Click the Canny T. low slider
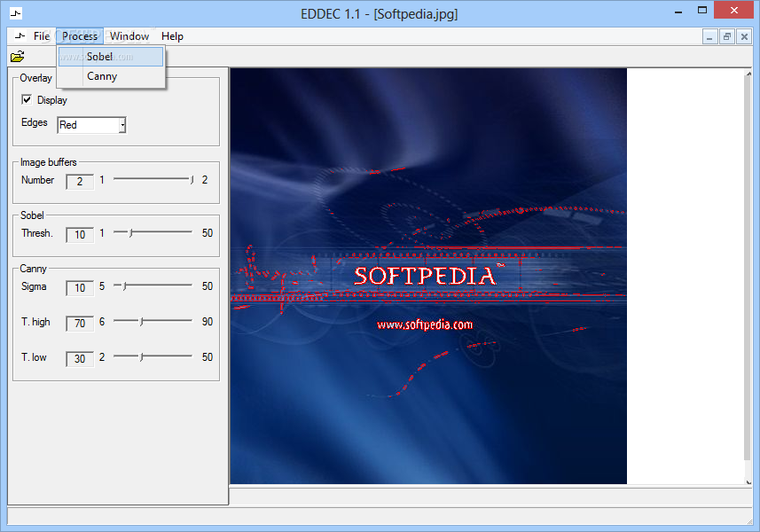The height and width of the screenshot is (532, 760). [x=153, y=357]
